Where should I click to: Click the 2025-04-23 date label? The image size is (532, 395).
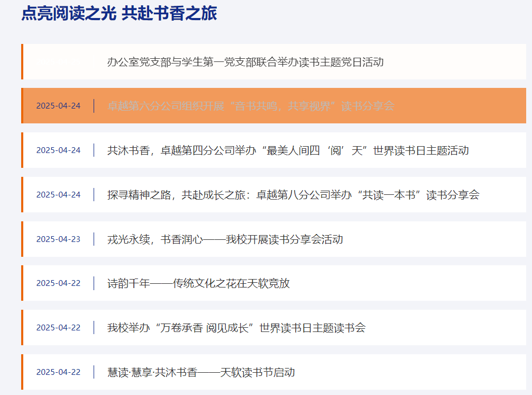[58, 239]
